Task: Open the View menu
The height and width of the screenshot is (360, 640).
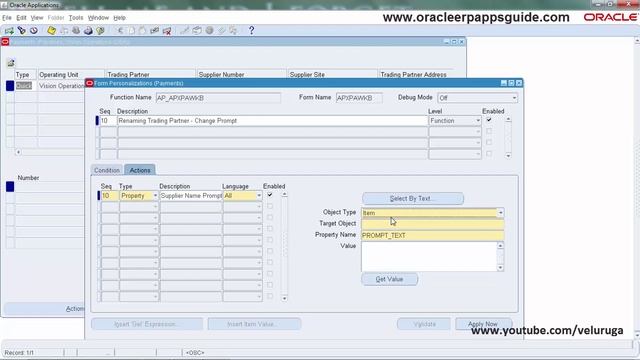Action: coord(37,18)
